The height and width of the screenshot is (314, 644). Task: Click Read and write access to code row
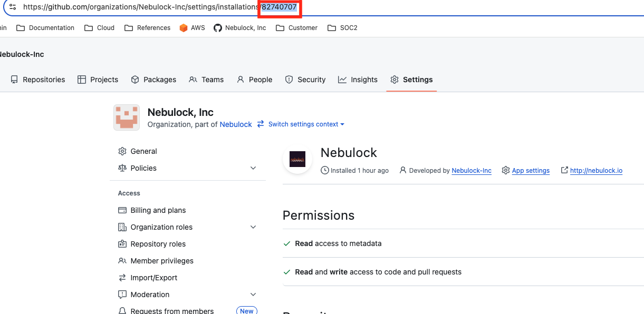point(378,272)
